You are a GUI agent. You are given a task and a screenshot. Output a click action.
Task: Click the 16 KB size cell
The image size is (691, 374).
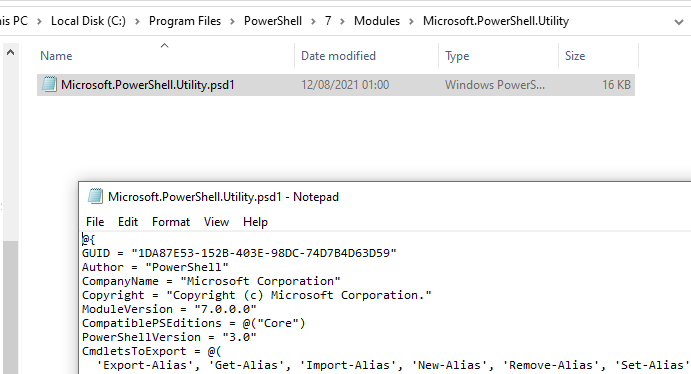pos(616,85)
